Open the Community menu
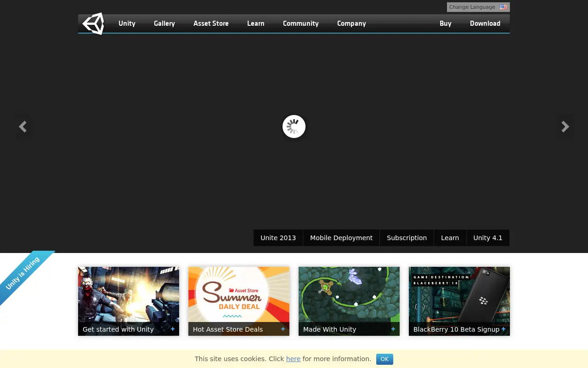This screenshot has width=588, height=368. pos(301,23)
